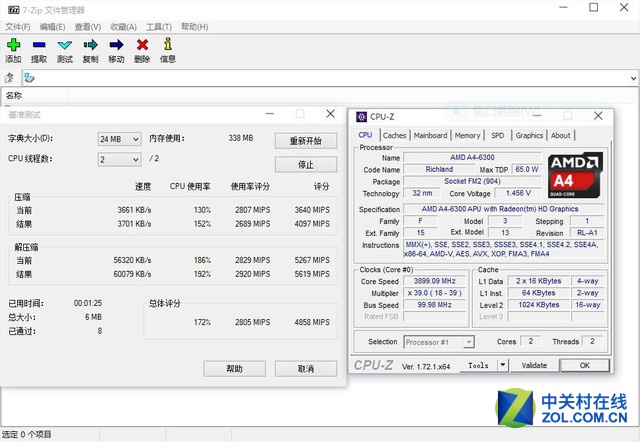This screenshot has width=640, height=442.
Task: Select the Move (移动) toolbar icon
Action: click(x=116, y=45)
